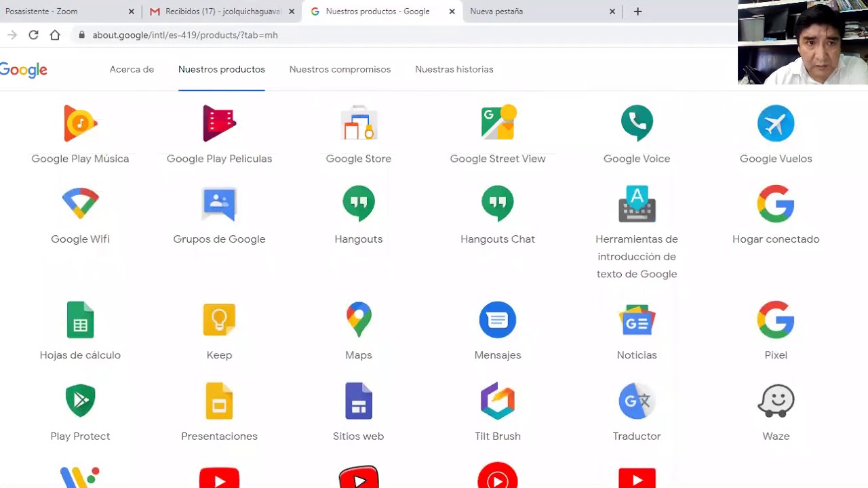This screenshot has height=488, width=868.
Task: Click the Google Wifi label text
Action: [x=80, y=239]
